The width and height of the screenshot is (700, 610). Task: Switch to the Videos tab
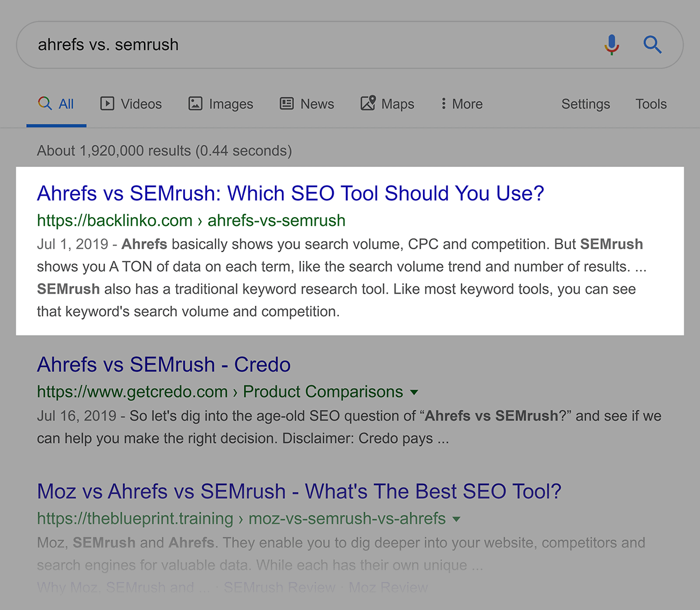coord(131,104)
